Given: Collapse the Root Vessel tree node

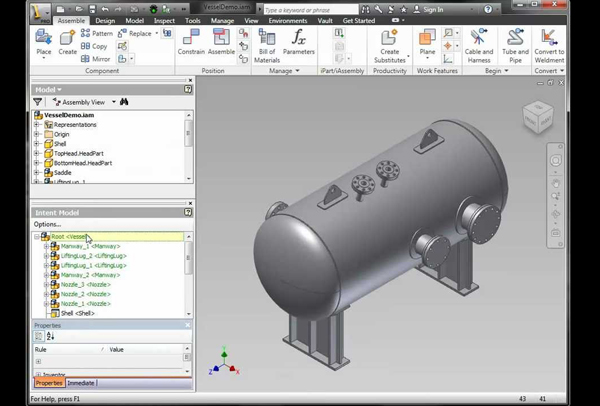Looking at the screenshot, I should [x=37, y=237].
